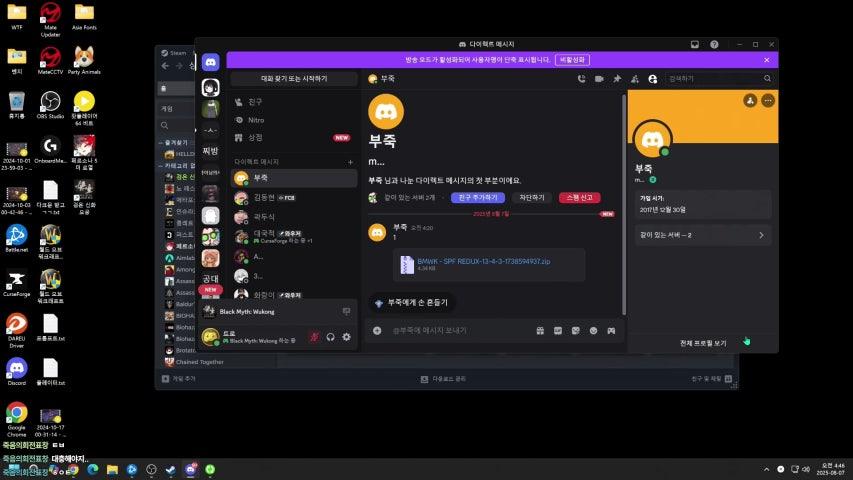Click 같이 있는 서버 2개 text in chat intro
853x480 pixels.
[x=409, y=198]
